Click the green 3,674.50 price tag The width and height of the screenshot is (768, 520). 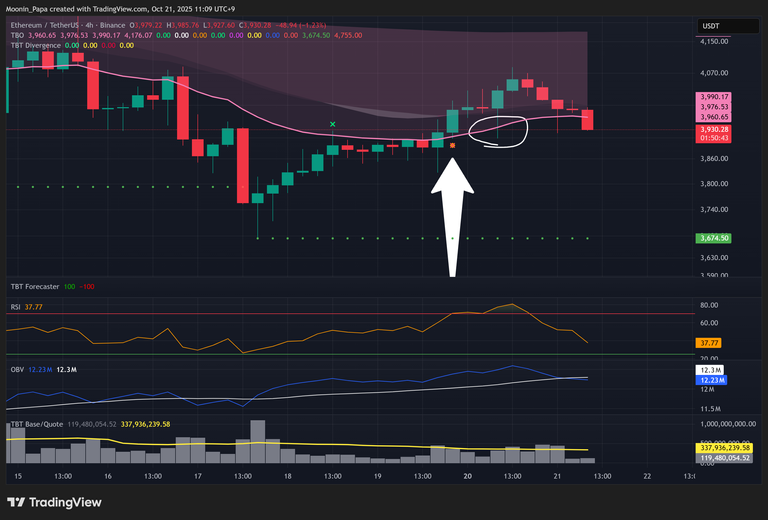pos(714,238)
